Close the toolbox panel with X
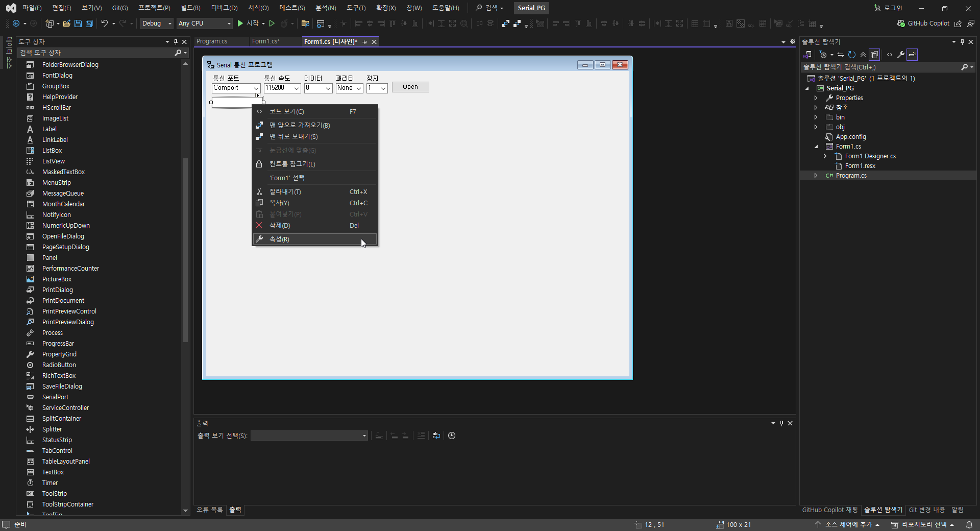 184,42
